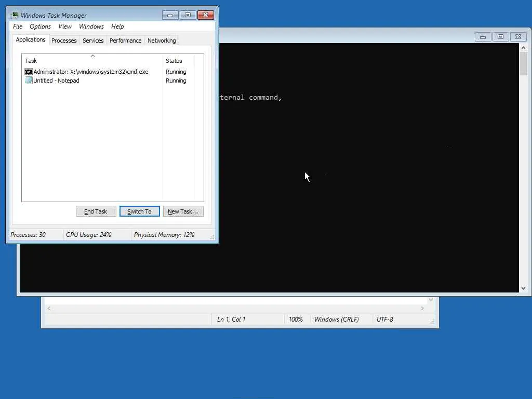Click the Notepad horizontal scroll left arrow
Screen dimensions: 532x399
[49, 308]
